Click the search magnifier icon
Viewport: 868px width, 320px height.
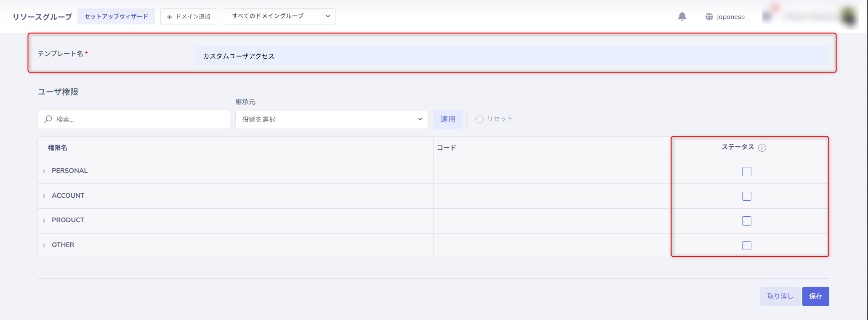pyautogui.click(x=48, y=119)
